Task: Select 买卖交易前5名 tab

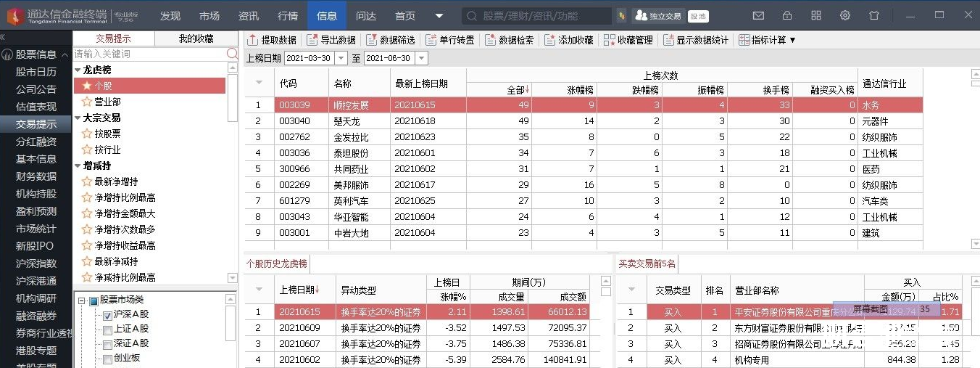Action: pos(647,264)
